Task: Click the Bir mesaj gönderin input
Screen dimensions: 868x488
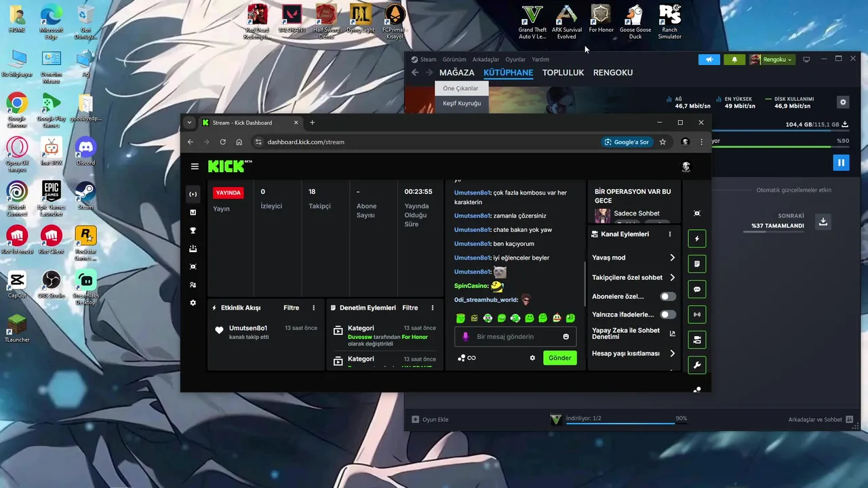Action: (x=515, y=337)
